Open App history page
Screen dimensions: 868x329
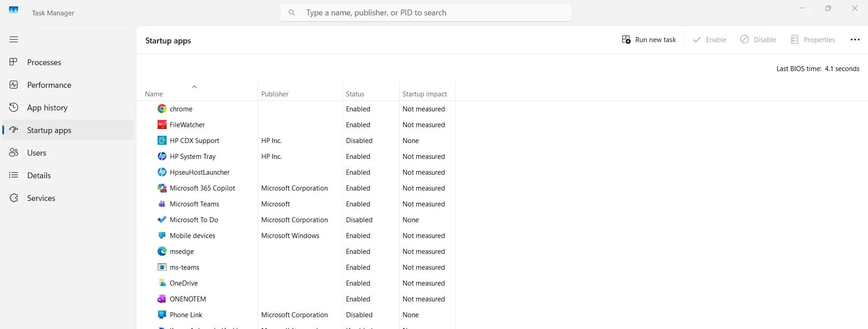tap(68, 108)
